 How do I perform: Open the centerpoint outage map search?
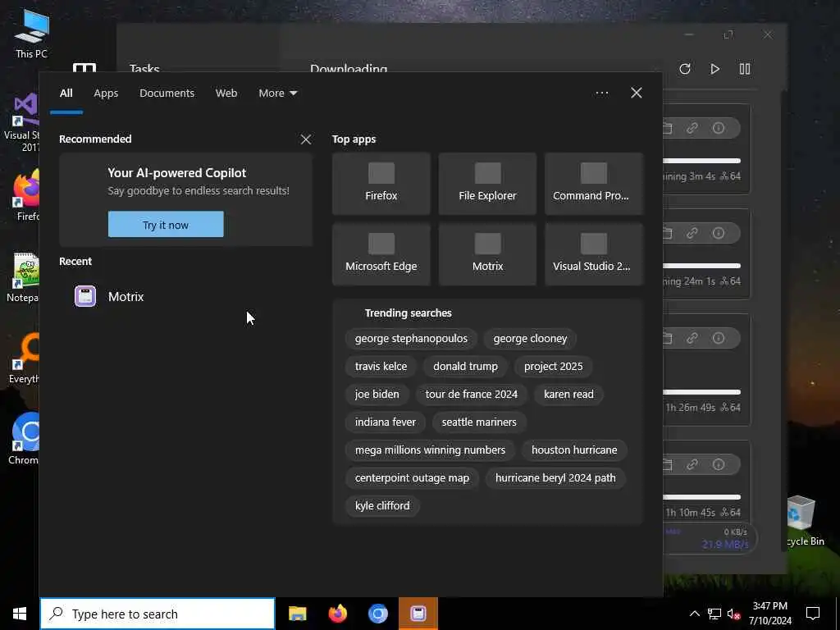click(412, 478)
